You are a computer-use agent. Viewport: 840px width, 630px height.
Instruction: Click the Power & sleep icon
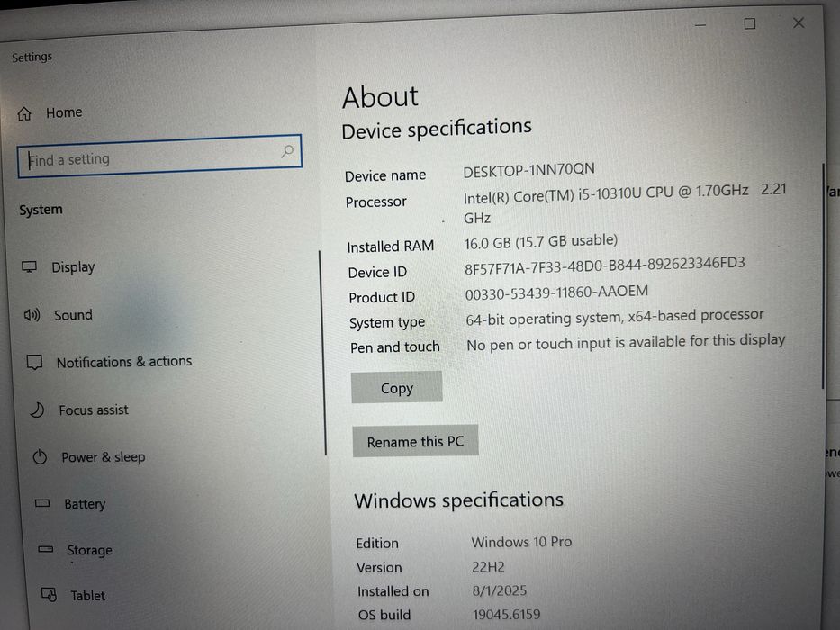40,457
